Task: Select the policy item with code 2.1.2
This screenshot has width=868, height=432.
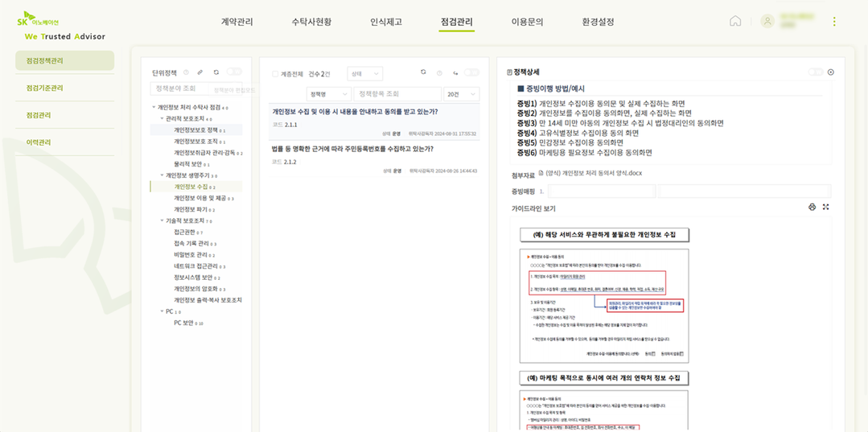Action: (375, 159)
